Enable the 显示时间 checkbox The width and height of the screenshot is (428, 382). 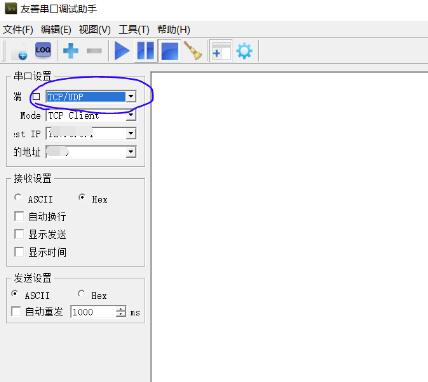click(x=19, y=252)
